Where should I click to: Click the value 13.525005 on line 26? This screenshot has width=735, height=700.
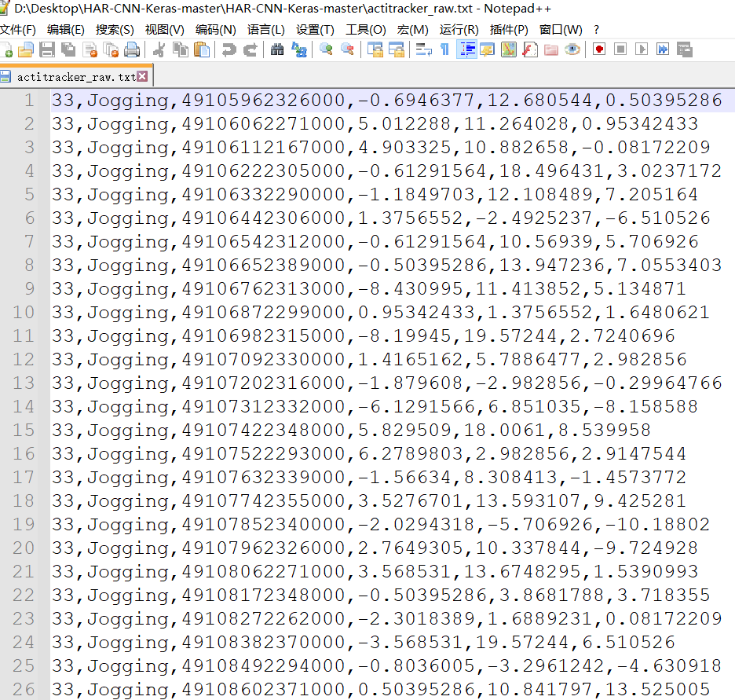point(658,689)
